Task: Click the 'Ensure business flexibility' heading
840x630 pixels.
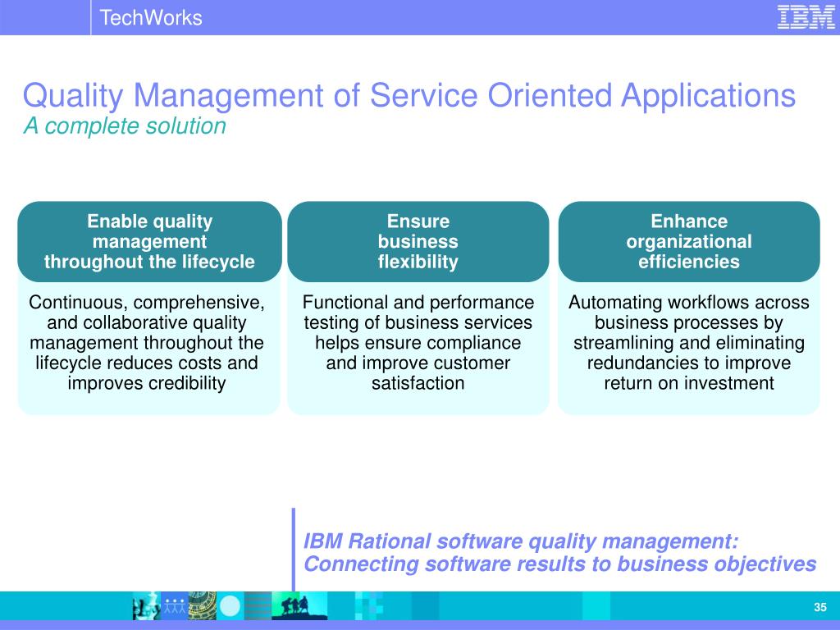Action: pyautogui.click(x=418, y=242)
